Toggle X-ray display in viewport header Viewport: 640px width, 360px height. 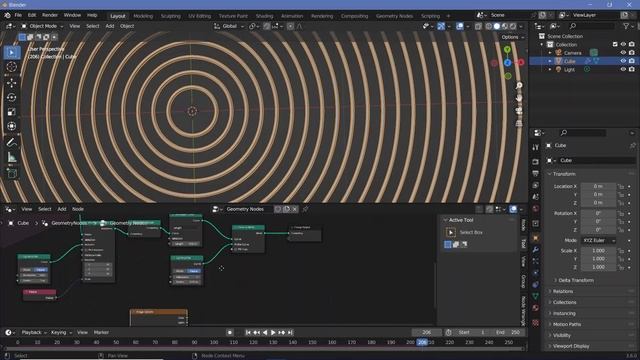478,26
